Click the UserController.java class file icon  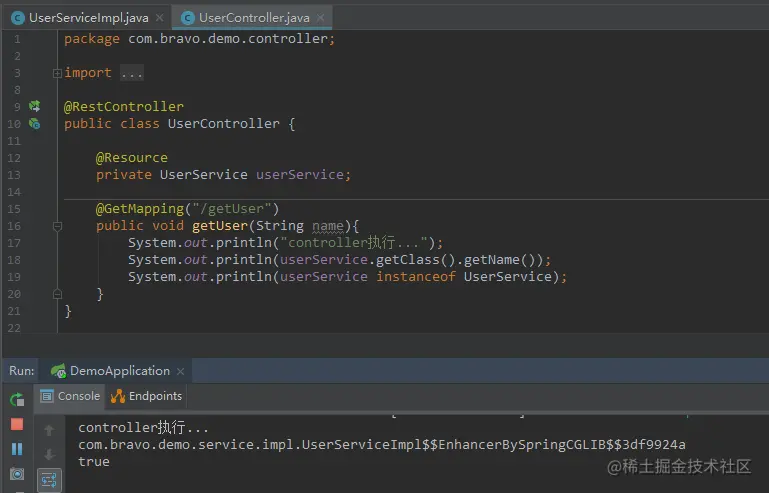(x=187, y=18)
